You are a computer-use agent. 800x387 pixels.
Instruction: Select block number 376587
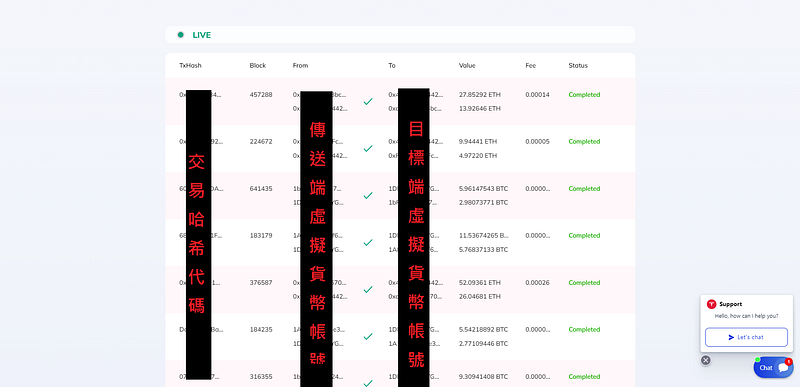pos(261,282)
